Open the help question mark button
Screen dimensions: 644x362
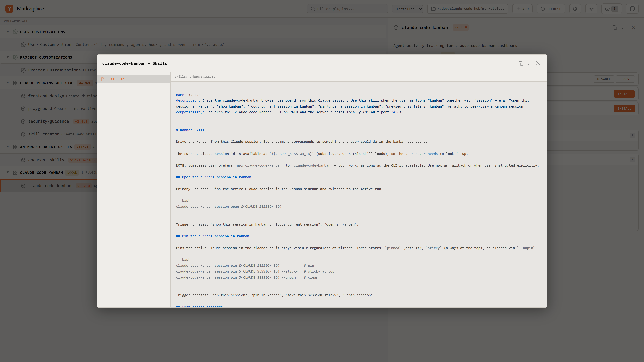pos(611,9)
